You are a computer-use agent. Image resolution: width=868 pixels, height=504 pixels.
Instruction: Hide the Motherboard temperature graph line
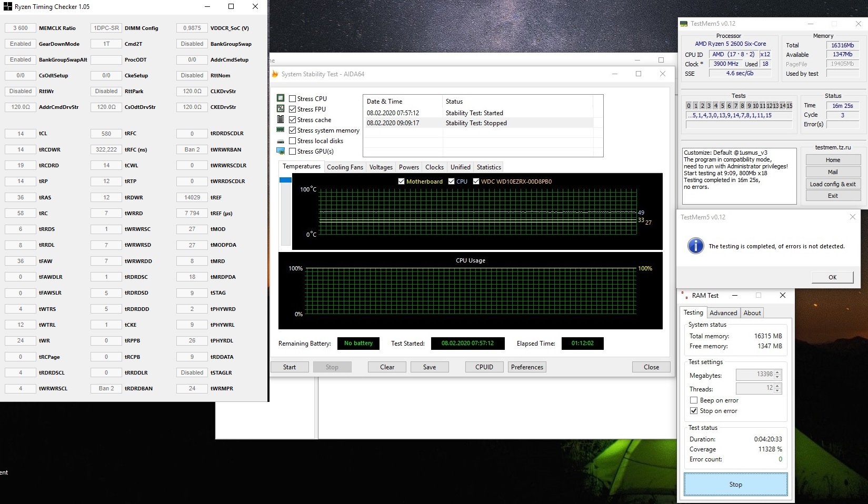[402, 182]
